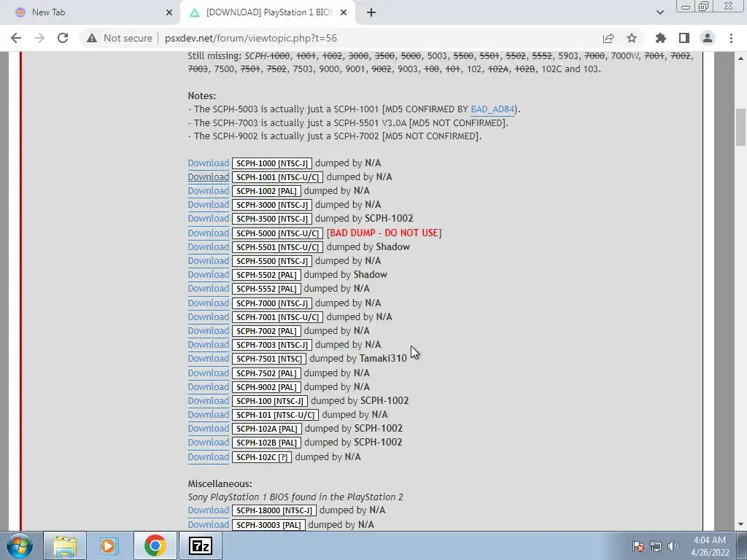Viewport: 747px width, 560px height.
Task: Share this page via share icon
Action: click(x=608, y=38)
